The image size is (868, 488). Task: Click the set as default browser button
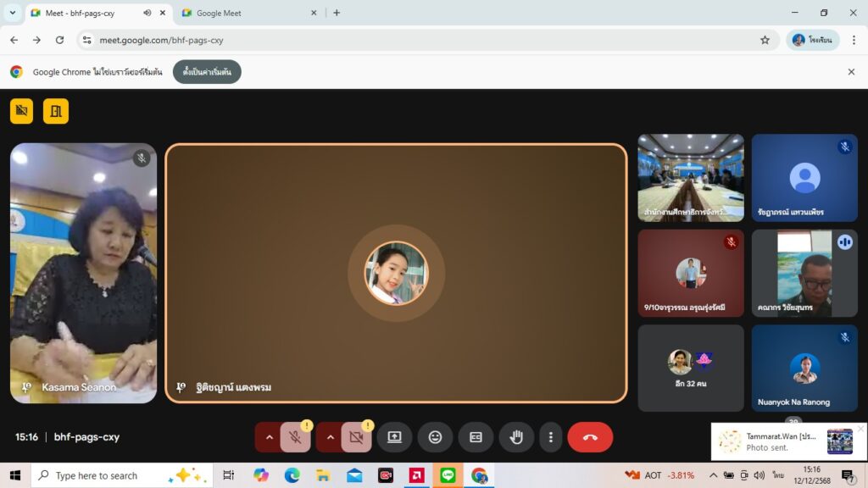pyautogui.click(x=207, y=72)
